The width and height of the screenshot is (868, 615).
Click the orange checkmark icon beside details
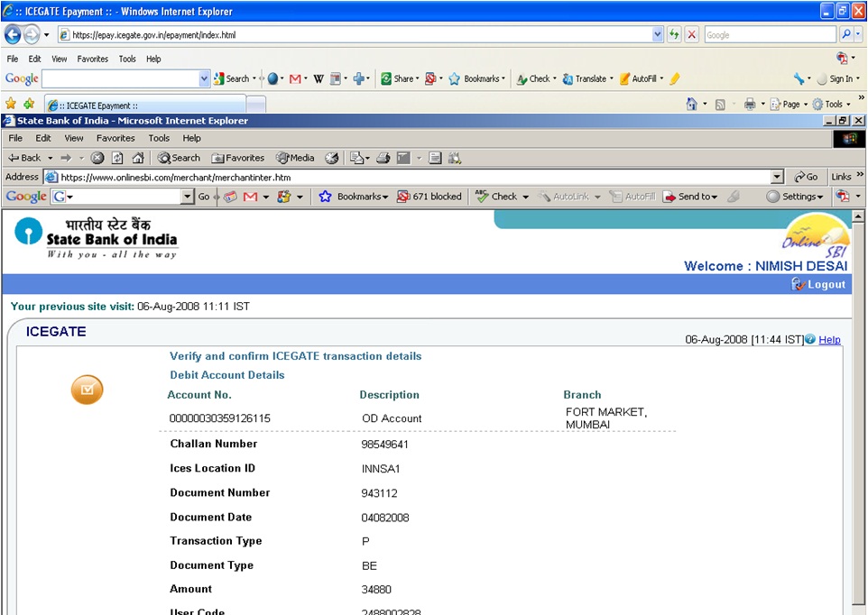point(87,390)
